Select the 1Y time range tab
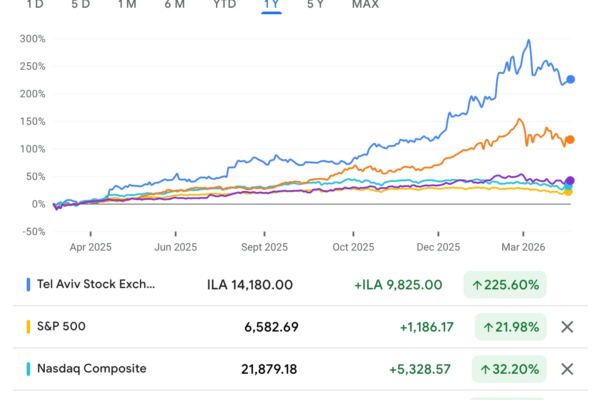Screen dimensions: 600x400 [x=271, y=5]
